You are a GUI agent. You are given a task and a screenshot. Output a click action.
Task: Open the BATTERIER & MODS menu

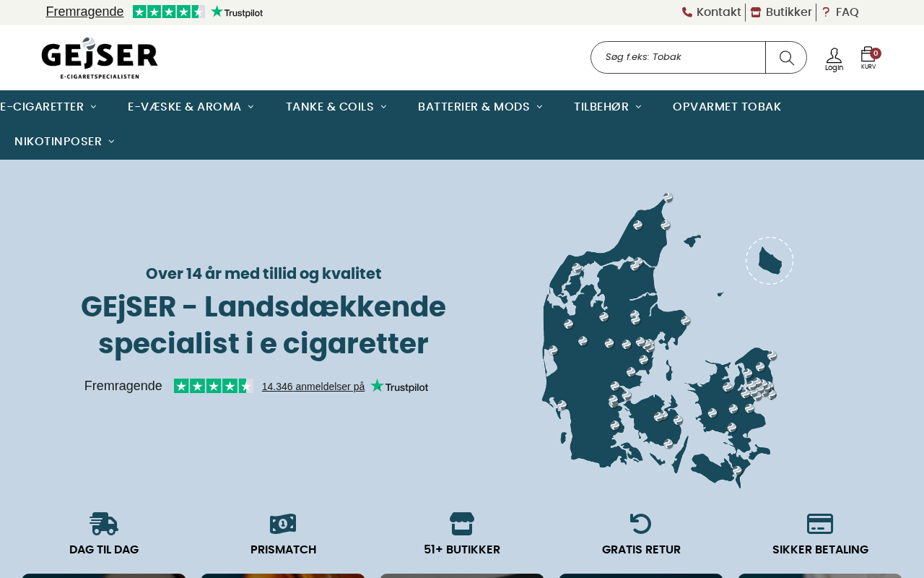click(474, 107)
